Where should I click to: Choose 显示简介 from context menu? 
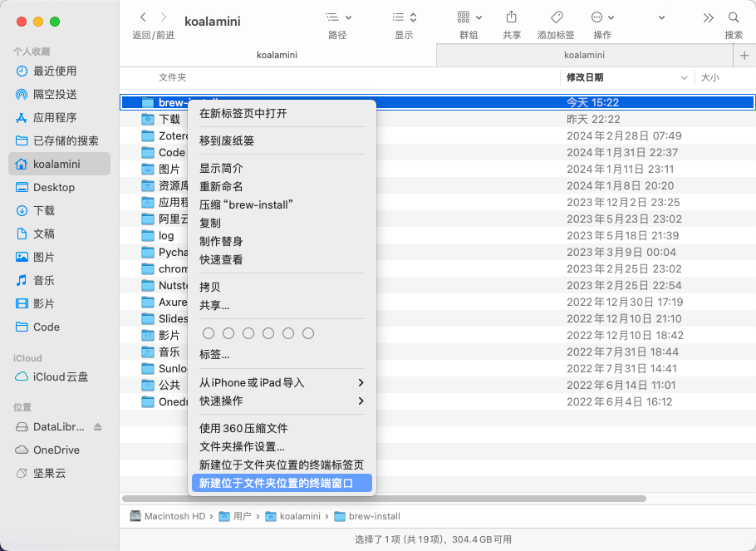pos(221,168)
